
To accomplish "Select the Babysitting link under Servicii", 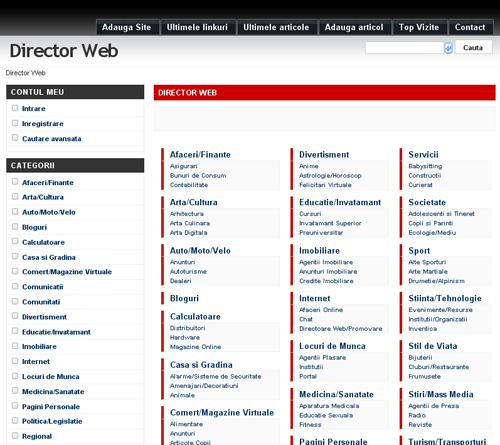I will click(x=425, y=166).
